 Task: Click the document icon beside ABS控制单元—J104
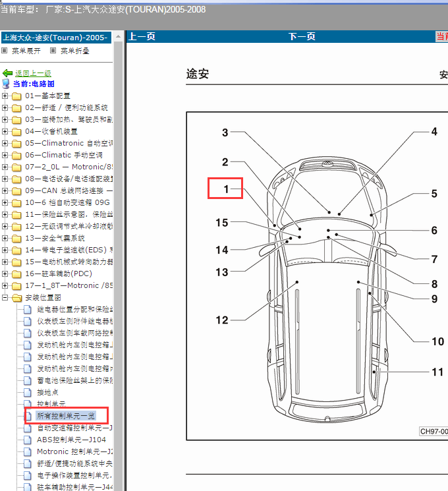coord(28,440)
